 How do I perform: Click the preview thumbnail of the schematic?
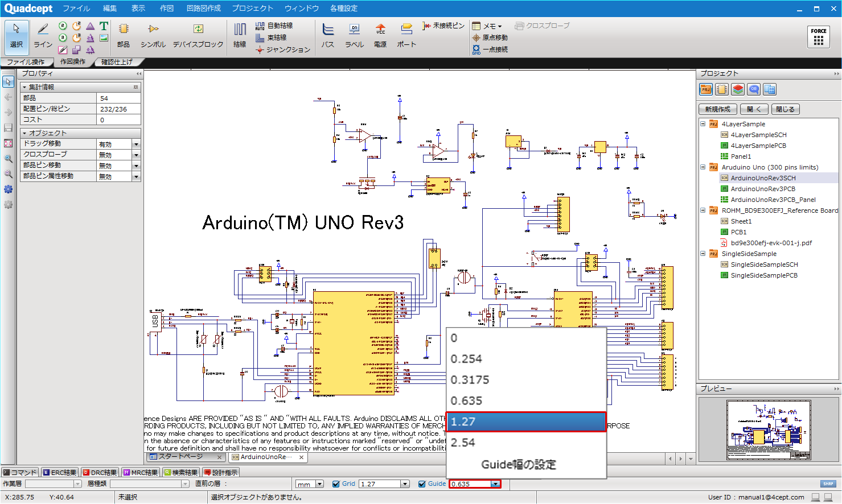pos(769,430)
